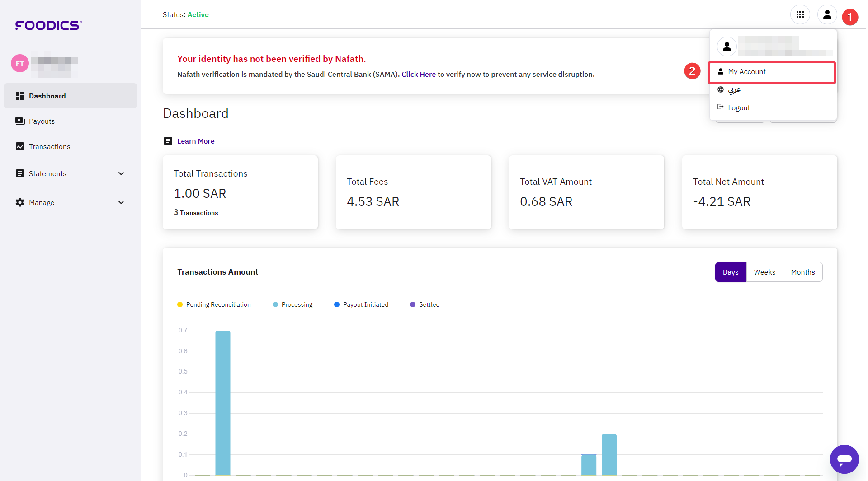Click the Nafath not verified warning heading
This screenshot has height=481, width=868.
click(271, 59)
